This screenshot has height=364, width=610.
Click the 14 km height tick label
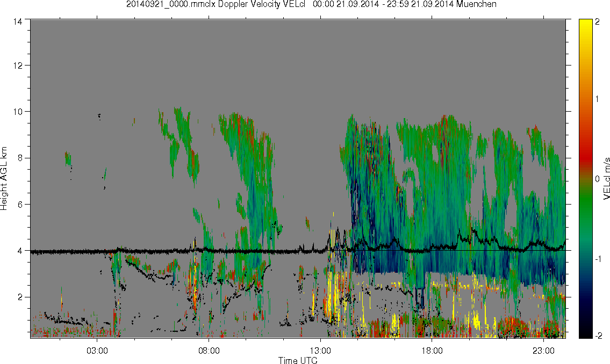coord(17,22)
